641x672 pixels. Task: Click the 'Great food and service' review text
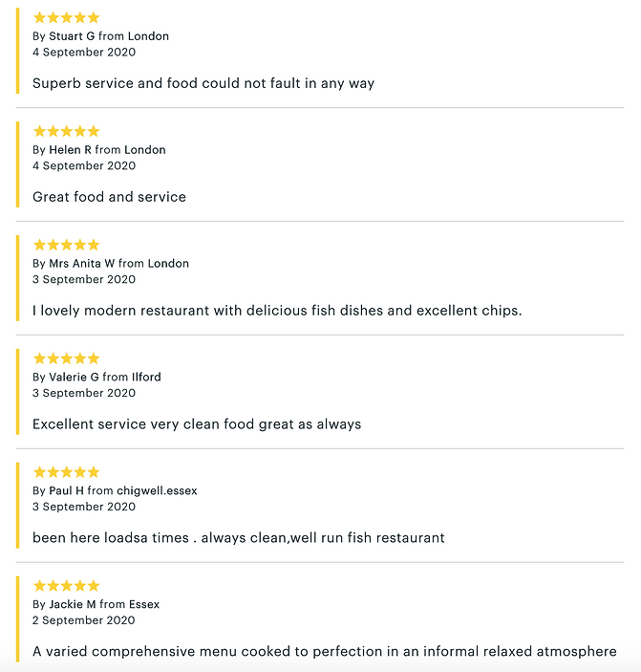click(109, 197)
